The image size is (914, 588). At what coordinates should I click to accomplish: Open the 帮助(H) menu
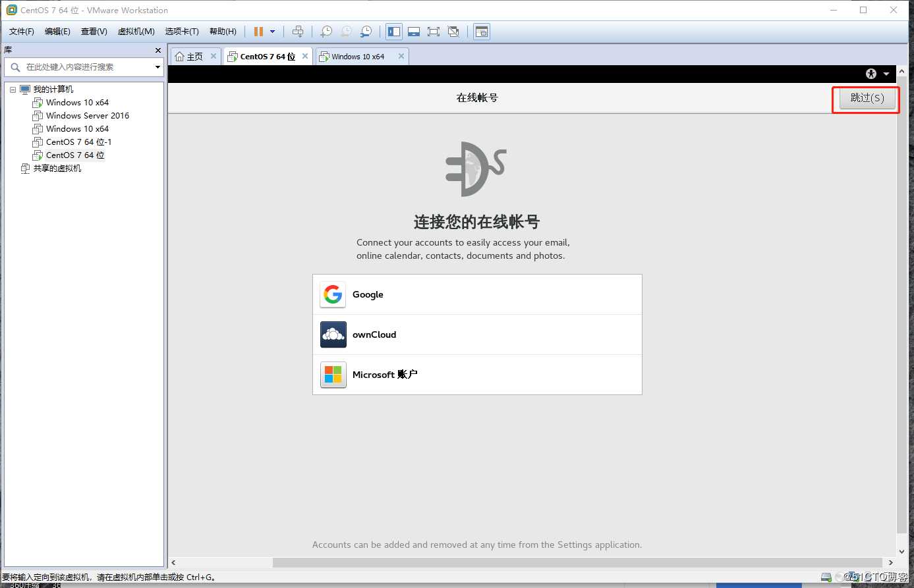click(x=223, y=32)
